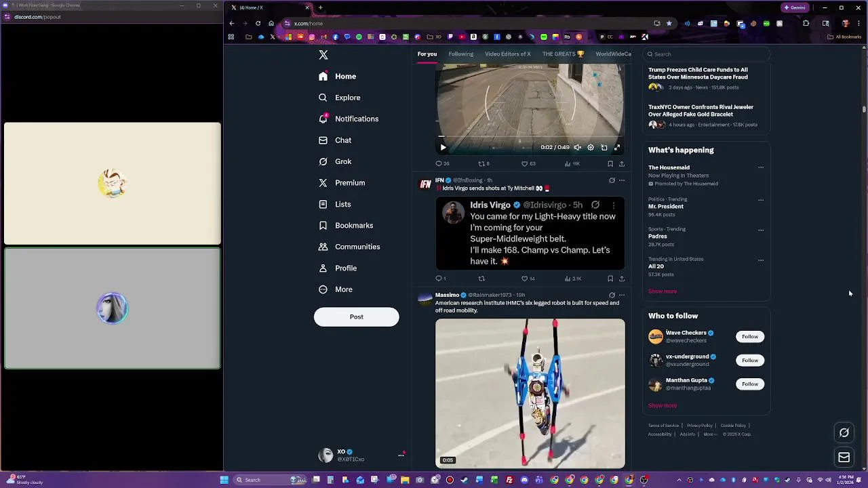Bookmark the video post
This screenshot has width=868, height=488.
(610, 163)
